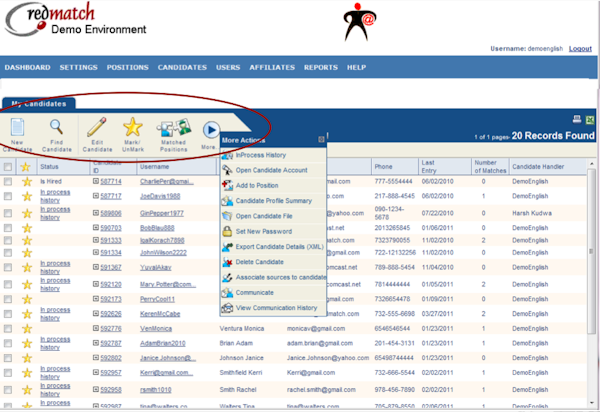Expand the plus box beside 592802
This screenshot has width=600, height=412.
point(96,358)
